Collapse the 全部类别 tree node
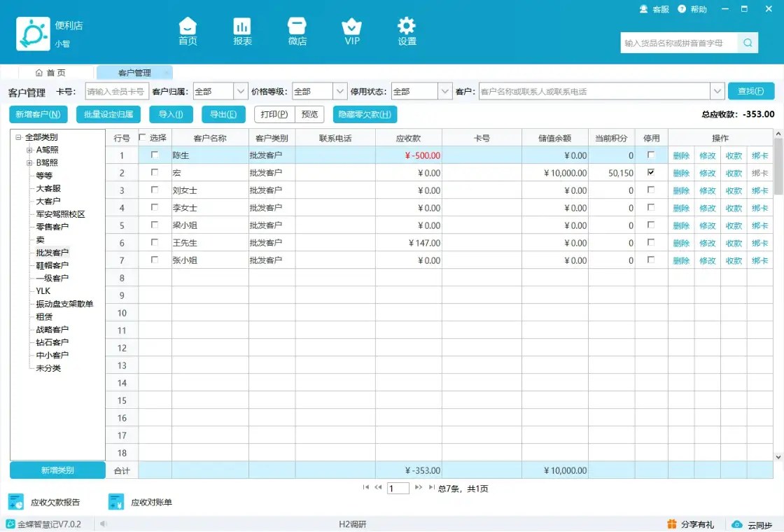Screen dimensions: 784x532 click(x=18, y=137)
